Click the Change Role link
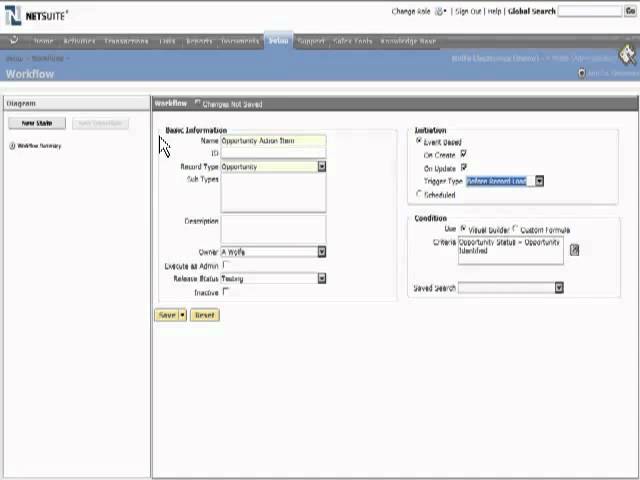640x480 pixels. point(411,11)
